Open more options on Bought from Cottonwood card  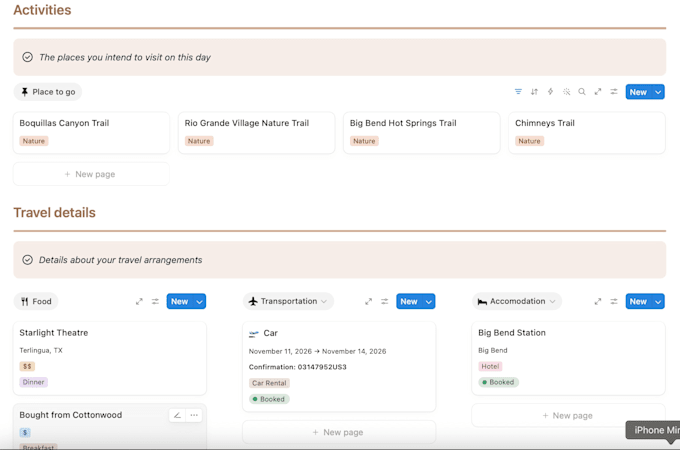(x=194, y=415)
